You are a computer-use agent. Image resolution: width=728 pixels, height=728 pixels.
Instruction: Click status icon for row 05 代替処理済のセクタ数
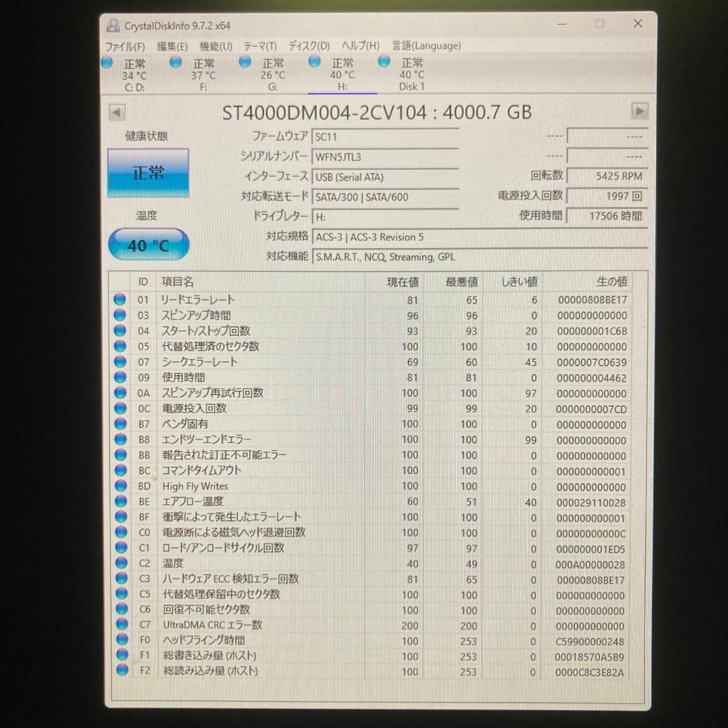tap(120, 346)
